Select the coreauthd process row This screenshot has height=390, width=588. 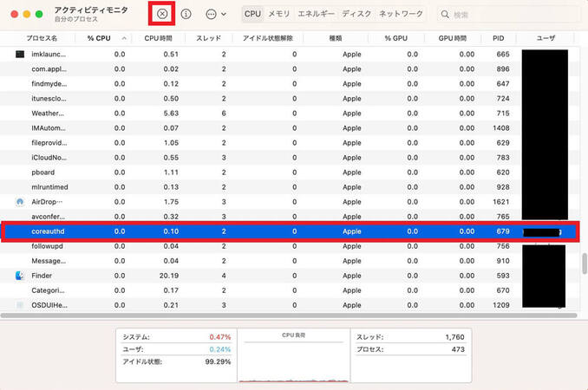click(290, 231)
